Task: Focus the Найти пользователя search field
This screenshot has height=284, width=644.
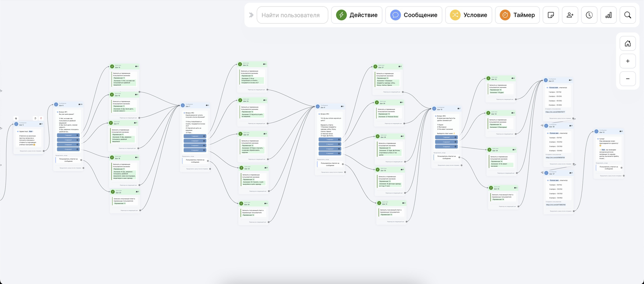Action: [x=292, y=15]
